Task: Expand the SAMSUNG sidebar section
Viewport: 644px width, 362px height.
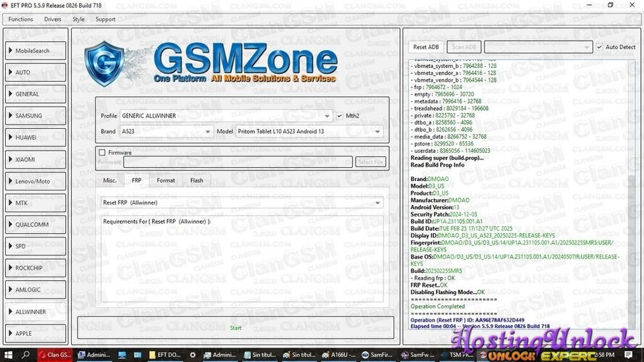Action: (x=35, y=116)
